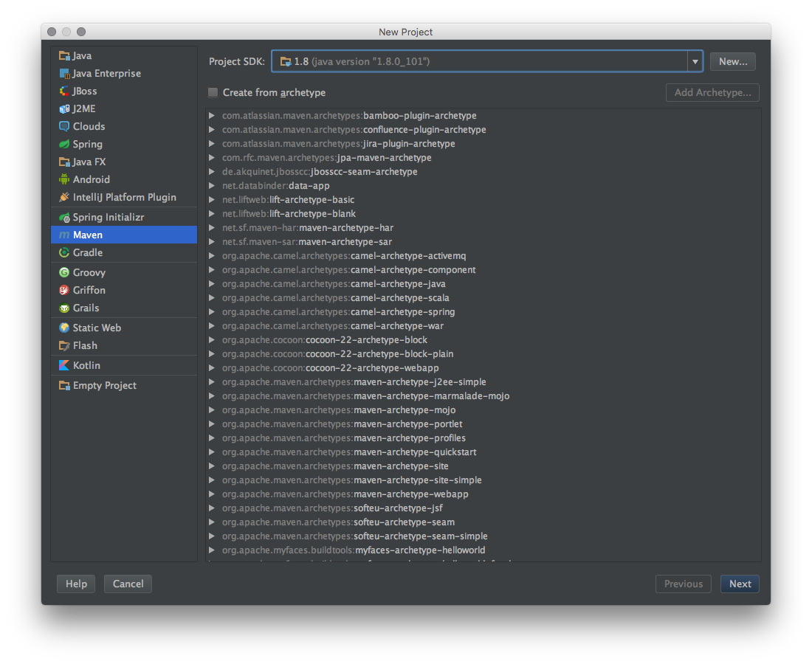Screen dimensions: 812x664
Task: Click the Gradle project type icon
Action: point(65,253)
